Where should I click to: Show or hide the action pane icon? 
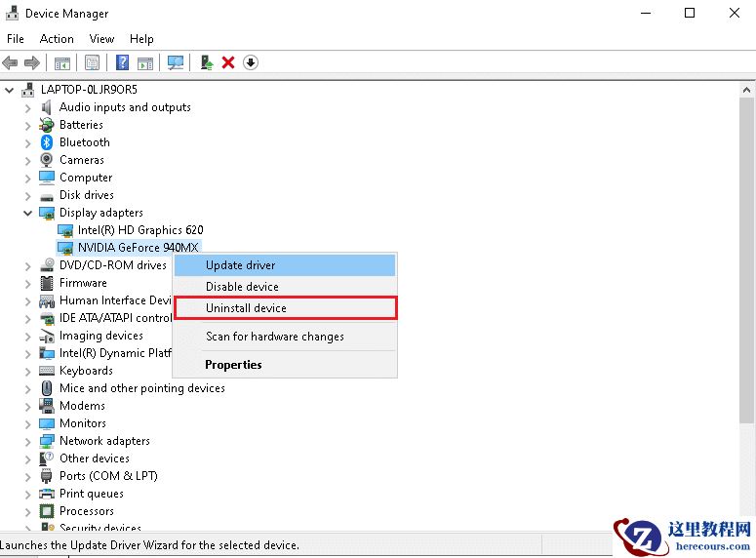[145, 62]
